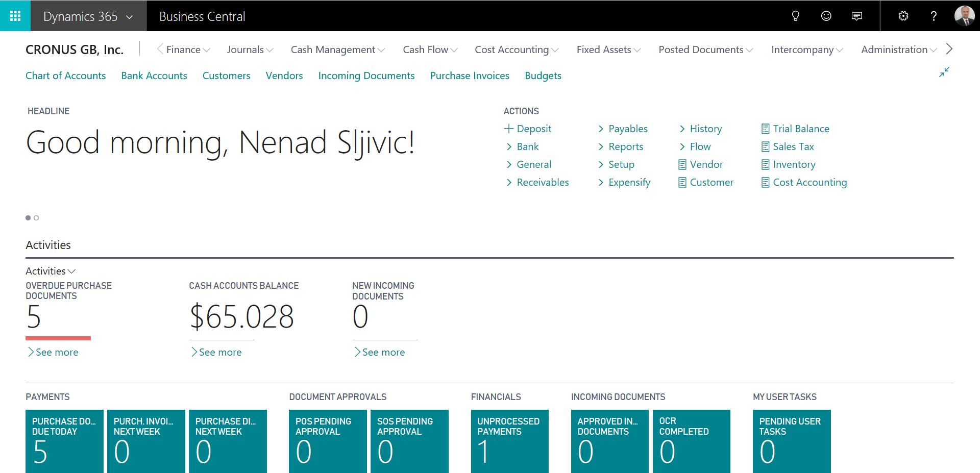Open the Trial Balance report
980x473 pixels.
795,129
